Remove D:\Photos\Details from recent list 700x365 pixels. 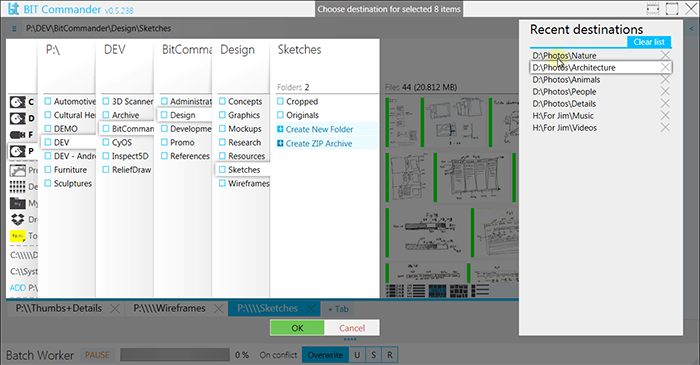(665, 104)
